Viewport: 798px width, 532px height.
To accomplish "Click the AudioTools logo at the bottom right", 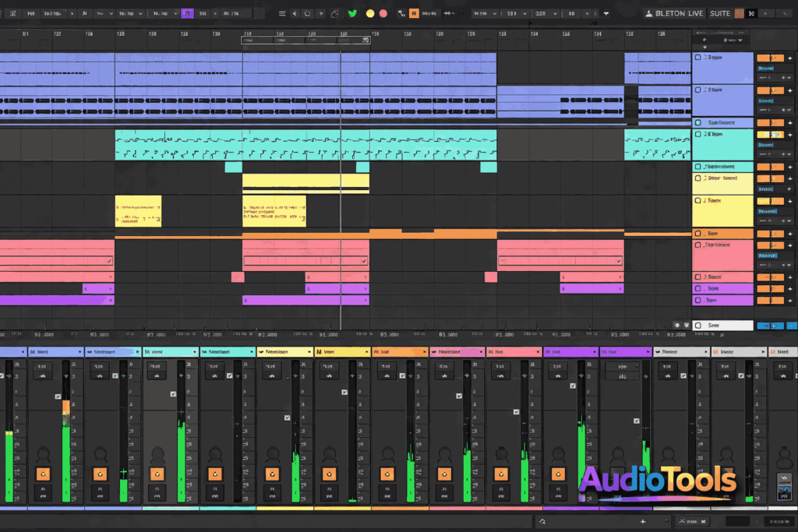I will pyautogui.click(x=659, y=481).
